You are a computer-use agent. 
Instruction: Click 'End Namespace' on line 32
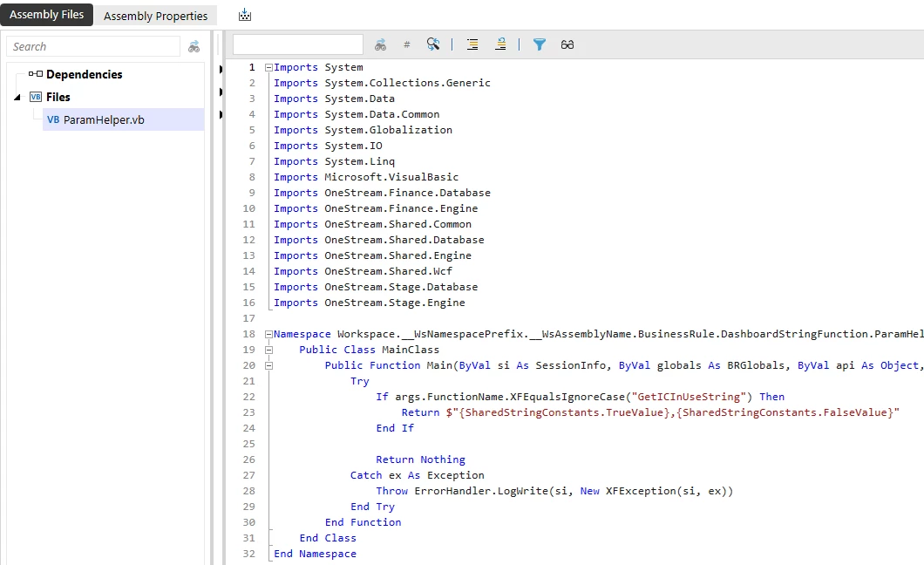pyautogui.click(x=316, y=554)
